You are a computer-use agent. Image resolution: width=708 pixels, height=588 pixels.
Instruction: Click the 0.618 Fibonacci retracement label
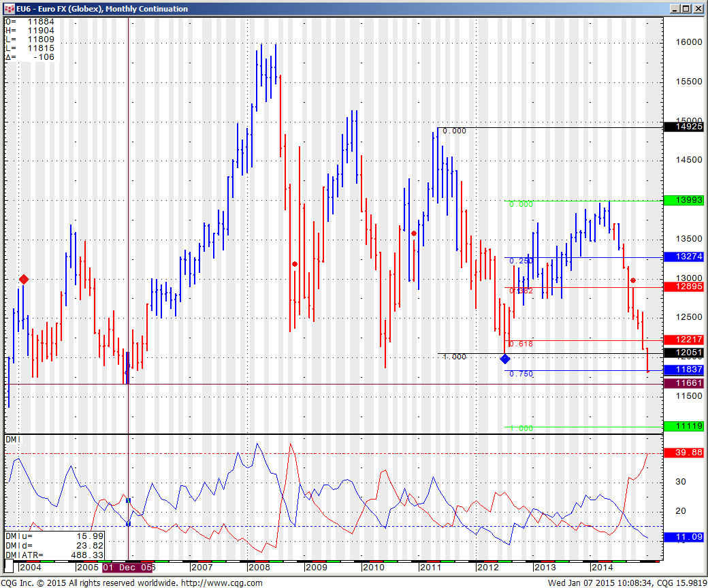(x=521, y=344)
